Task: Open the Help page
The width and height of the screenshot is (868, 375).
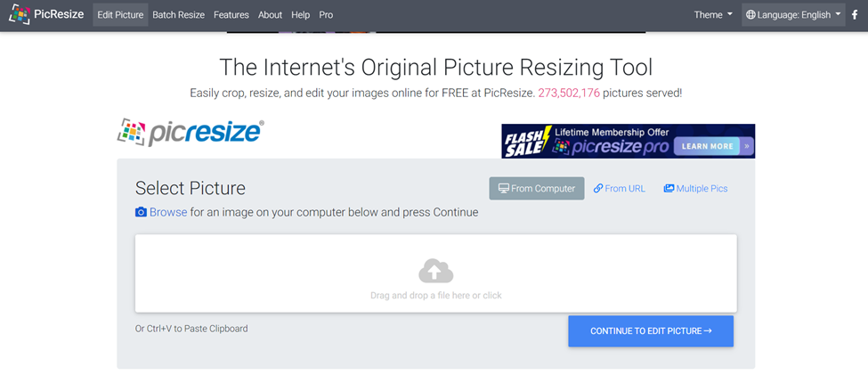Action: 301,15
